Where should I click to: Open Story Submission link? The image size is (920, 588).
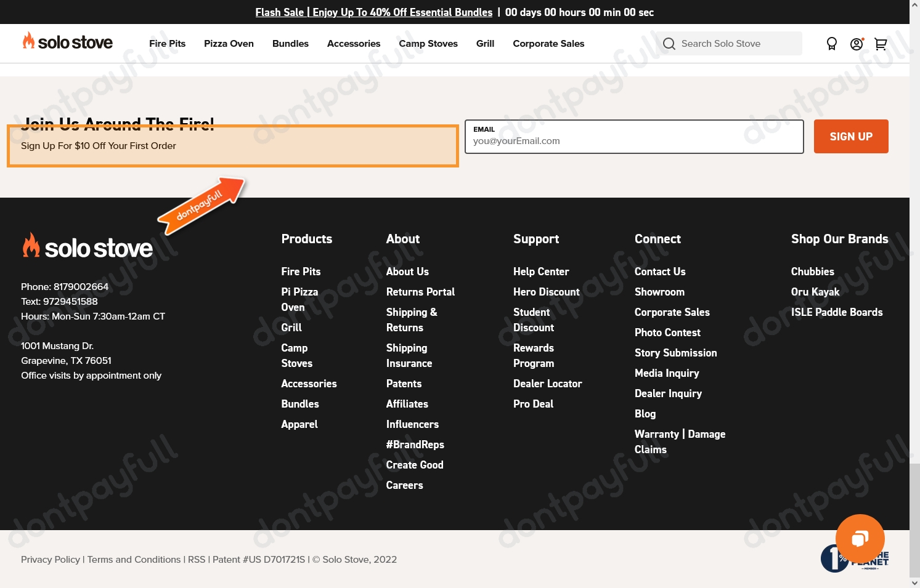(x=676, y=353)
